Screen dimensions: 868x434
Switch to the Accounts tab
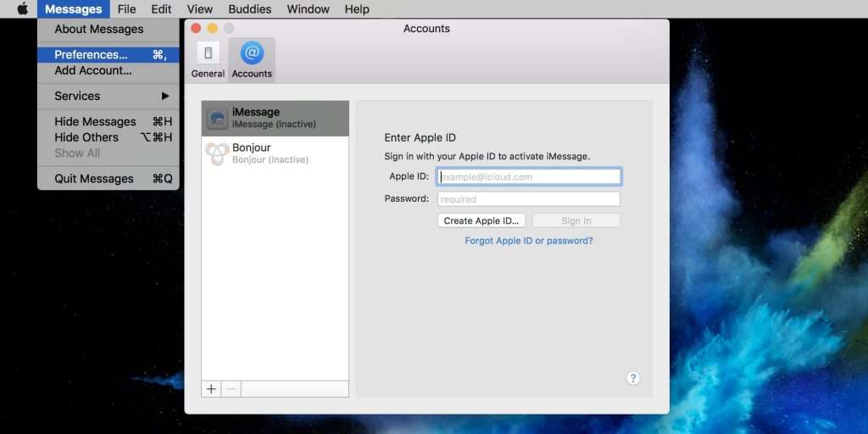(252, 60)
